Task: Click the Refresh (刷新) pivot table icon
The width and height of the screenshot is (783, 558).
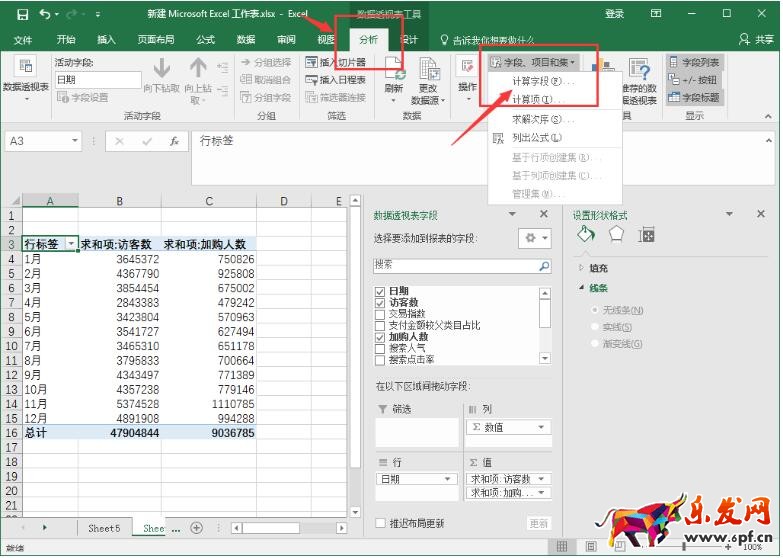Action: pyautogui.click(x=393, y=75)
